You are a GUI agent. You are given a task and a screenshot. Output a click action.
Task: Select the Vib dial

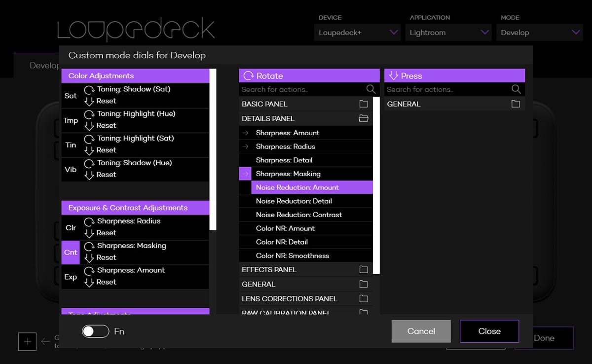[x=71, y=169]
